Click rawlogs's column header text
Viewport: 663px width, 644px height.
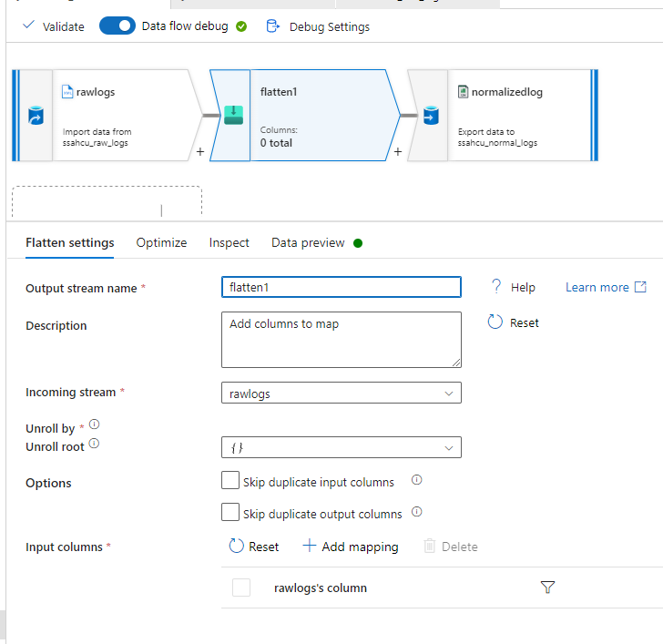tap(321, 588)
